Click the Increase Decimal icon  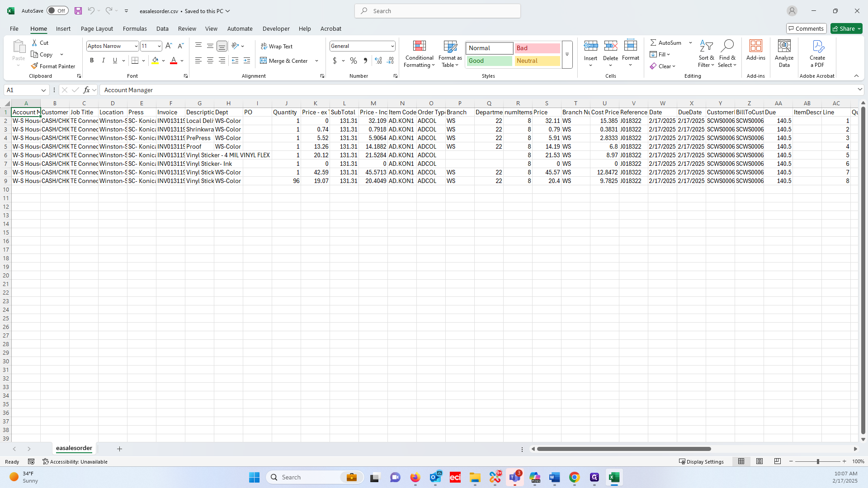tap(378, 61)
